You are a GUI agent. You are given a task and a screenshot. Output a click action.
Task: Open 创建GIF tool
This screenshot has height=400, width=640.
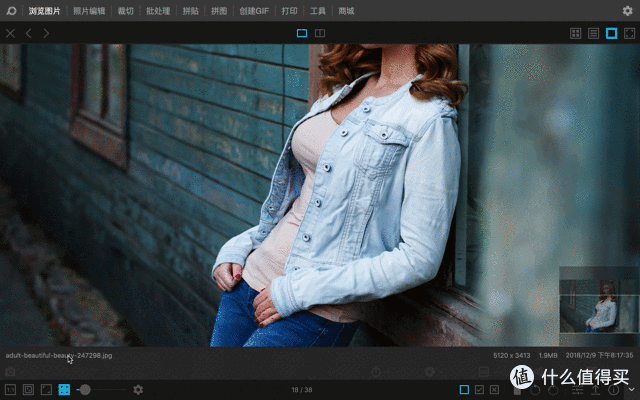[x=254, y=11]
